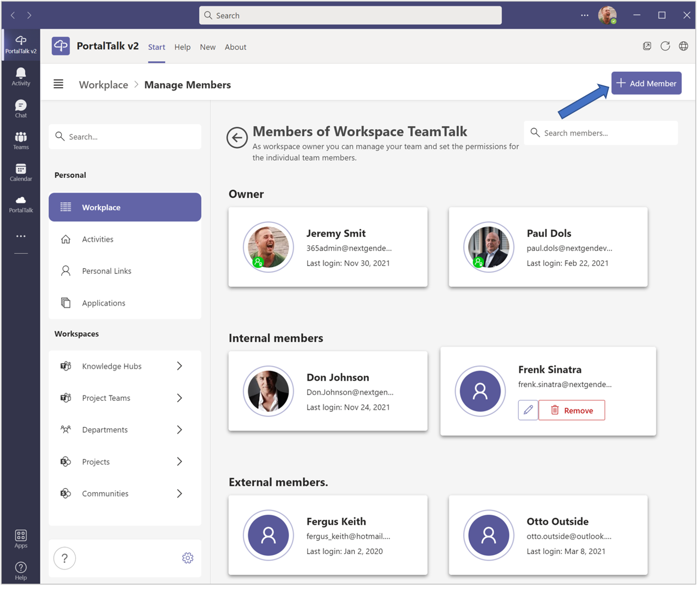
Task: Click Fergus Keith's avatar icon
Action: tap(268, 536)
